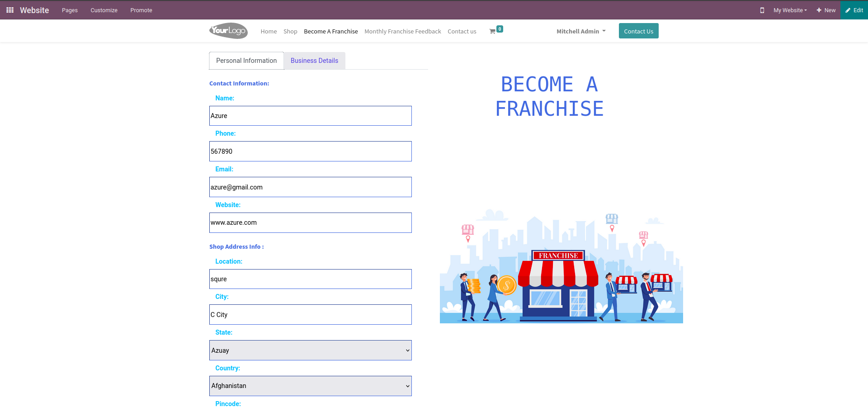
Task: Open the Customize menu
Action: 104,10
